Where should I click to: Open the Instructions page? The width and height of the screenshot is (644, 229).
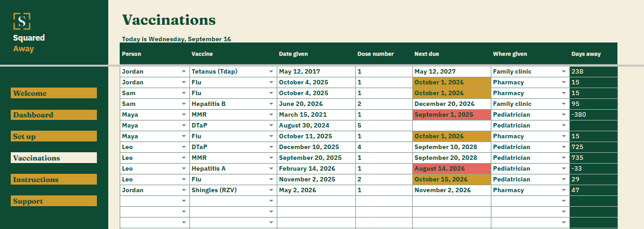pos(54,180)
